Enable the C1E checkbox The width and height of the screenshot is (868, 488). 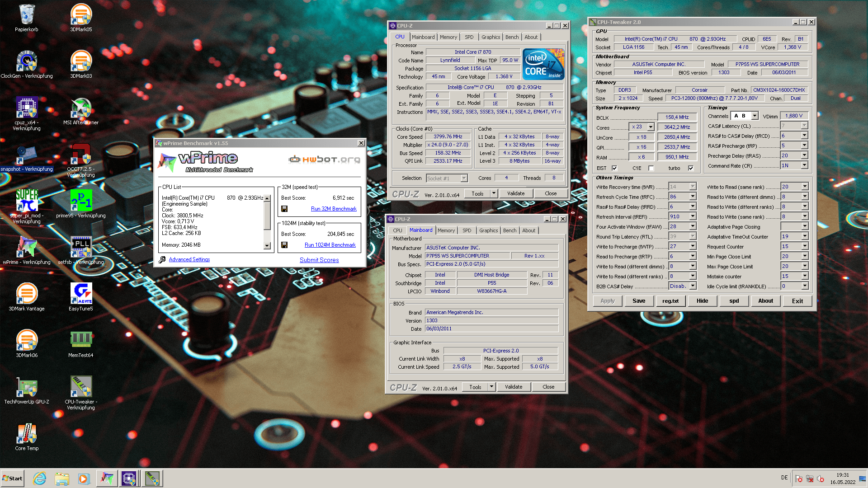pyautogui.click(x=651, y=168)
